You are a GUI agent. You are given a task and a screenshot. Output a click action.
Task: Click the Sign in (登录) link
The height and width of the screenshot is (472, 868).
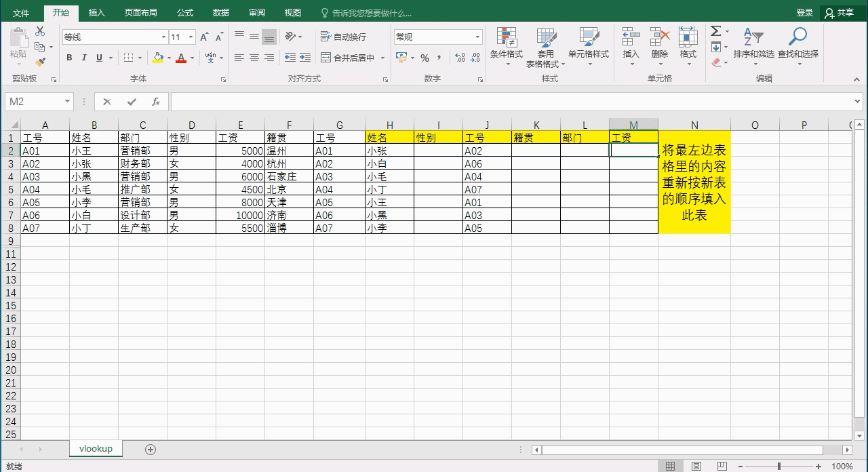point(804,13)
